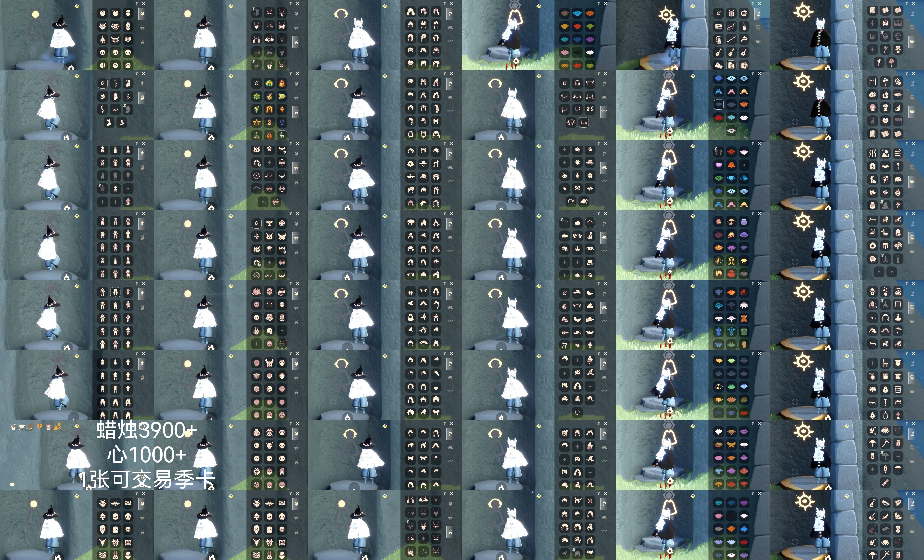Select the harp in the instrument grid
This screenshot has width=924, height=560.
(x=731, y=13)
